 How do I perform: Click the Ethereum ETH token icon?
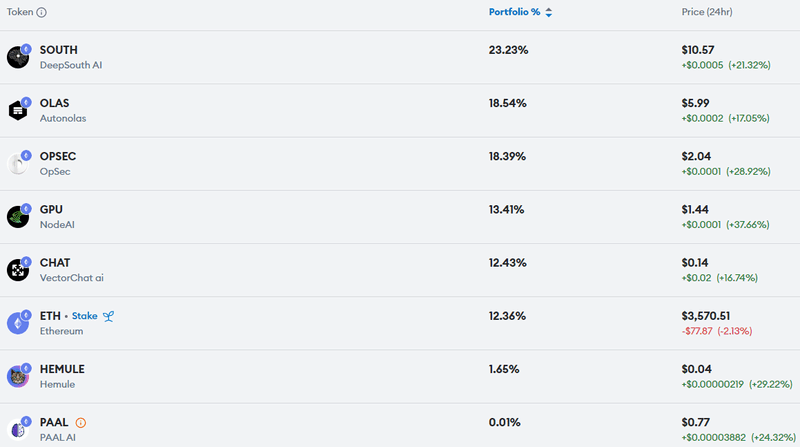(18, 323)
